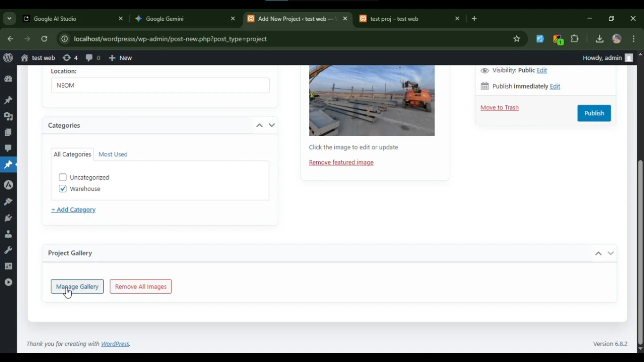The width and height of the screenshot is (644, 362).
Task: Open the Users sidebar icon
Action: (x=8, y=234)
